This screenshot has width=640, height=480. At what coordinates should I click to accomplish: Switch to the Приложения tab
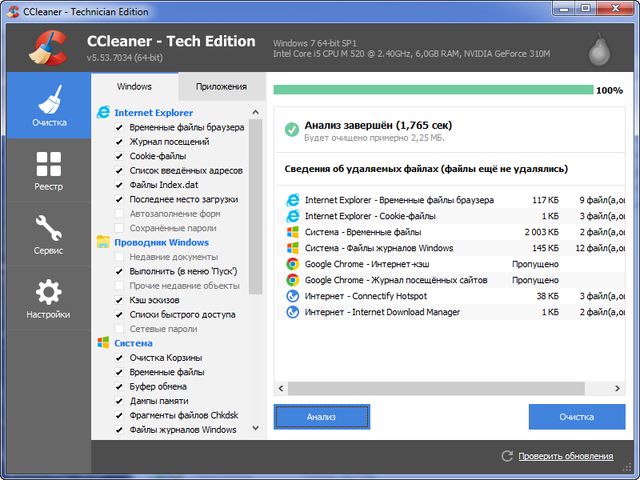point(221,87)
